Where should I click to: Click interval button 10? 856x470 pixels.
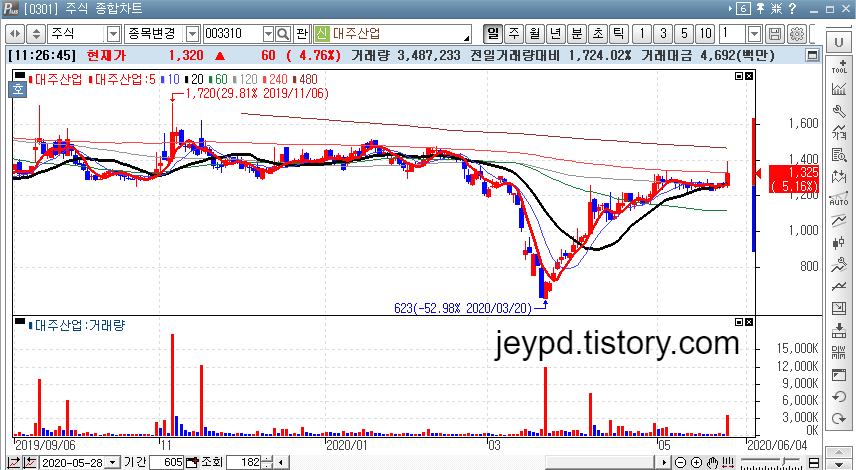(705, 34)
